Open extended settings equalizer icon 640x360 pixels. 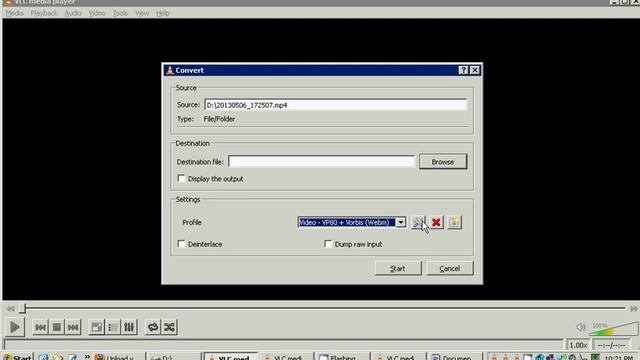(x=129, y=327)
